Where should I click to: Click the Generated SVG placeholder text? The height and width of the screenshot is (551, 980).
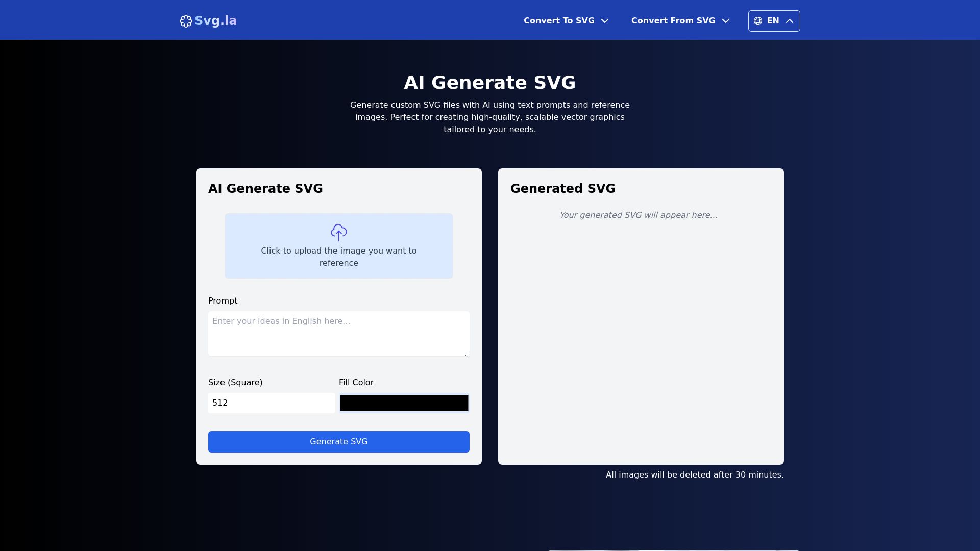coord(638,215)
